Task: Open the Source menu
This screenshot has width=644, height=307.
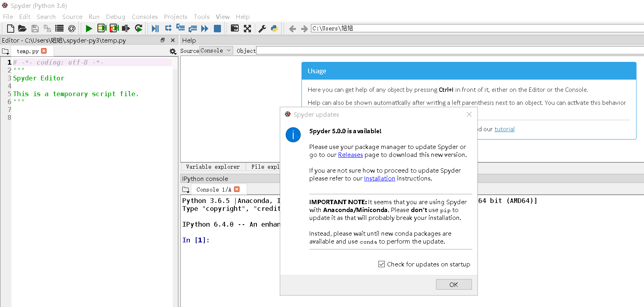Action: point(72,17)
